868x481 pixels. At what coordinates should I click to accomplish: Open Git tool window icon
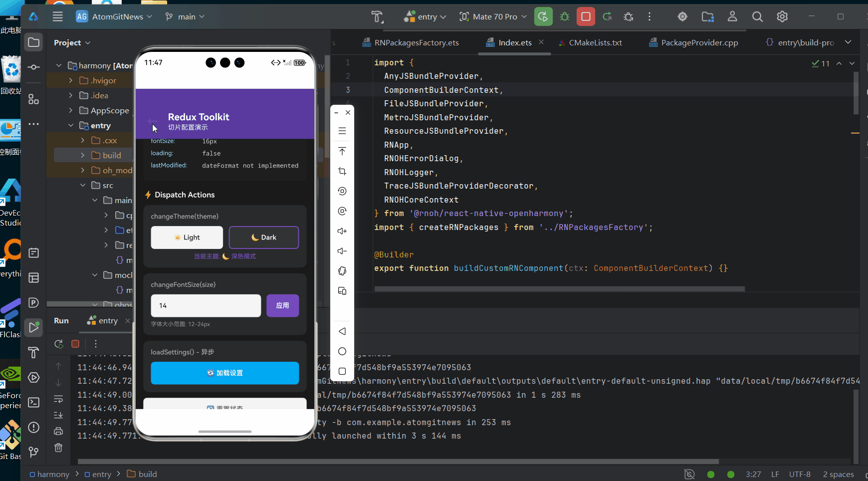pyautogui.click(x=33, y=452)
